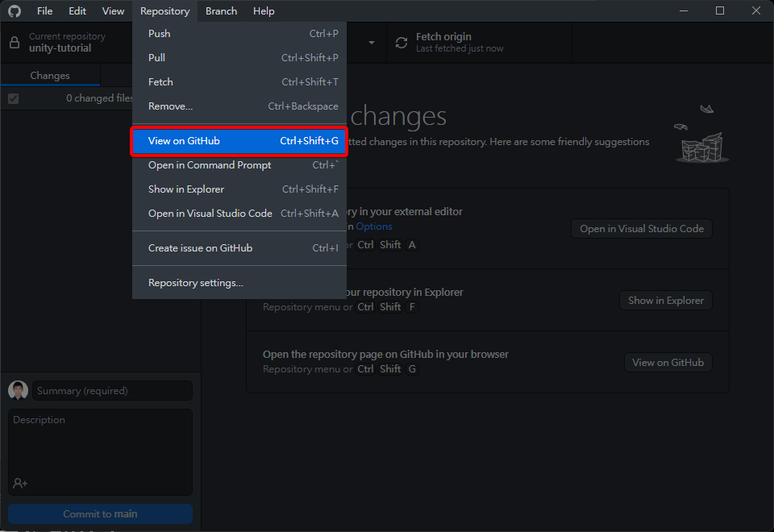The image size is (774, 532).
Task: Focus the Summary (required) field
Action: (113, 391)
